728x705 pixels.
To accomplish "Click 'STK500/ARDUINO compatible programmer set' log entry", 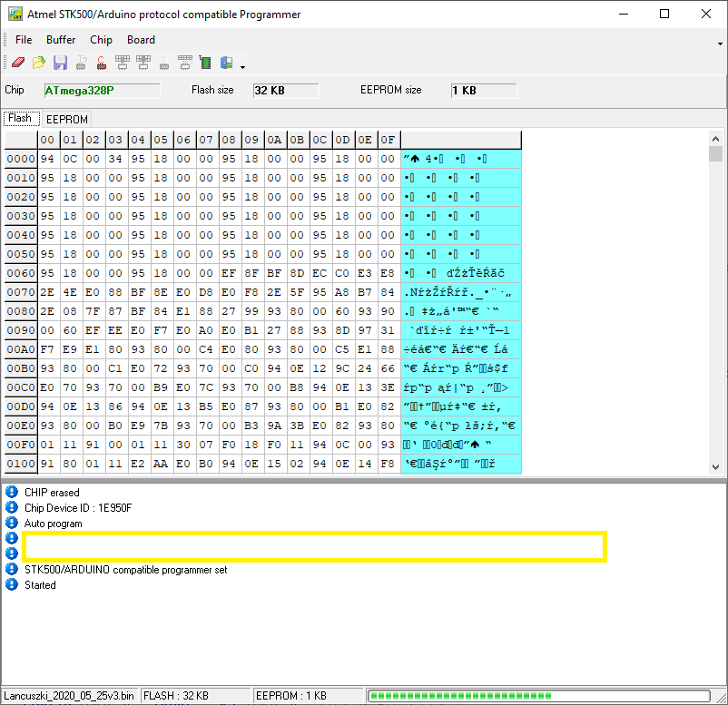I will (x=126, y=570).
